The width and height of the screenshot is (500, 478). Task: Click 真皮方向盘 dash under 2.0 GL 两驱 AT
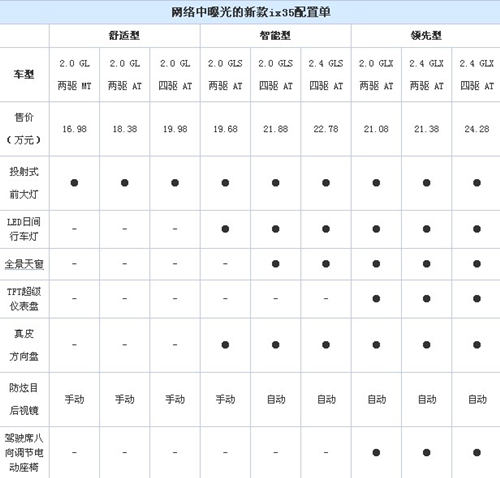[125, 345]
